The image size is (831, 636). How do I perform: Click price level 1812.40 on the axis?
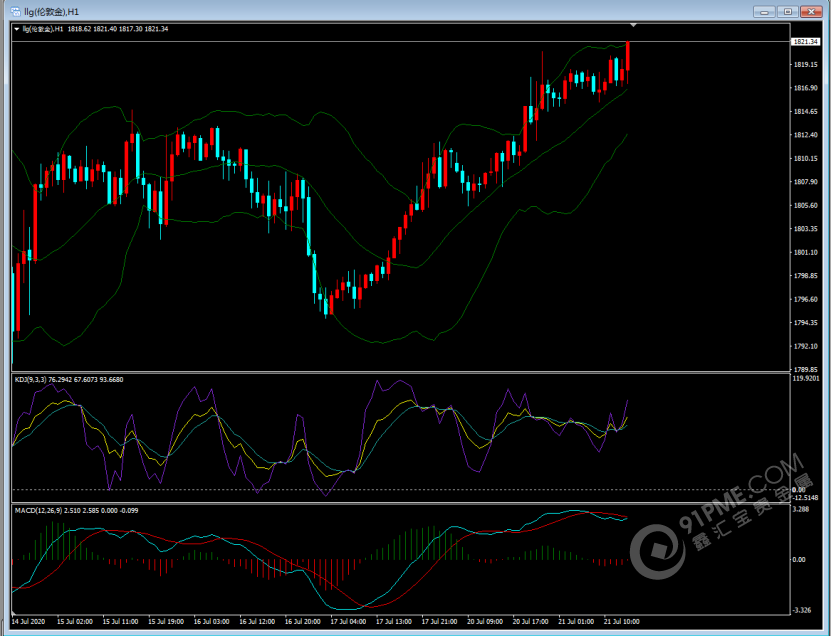pyautogui.click(x=805, y=135)
